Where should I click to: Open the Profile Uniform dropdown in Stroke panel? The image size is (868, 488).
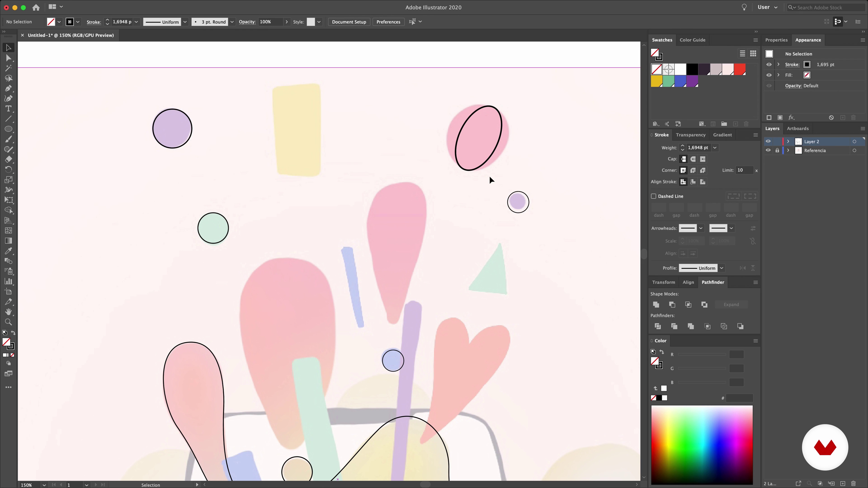pyautogui.click(x=722, y=268)
